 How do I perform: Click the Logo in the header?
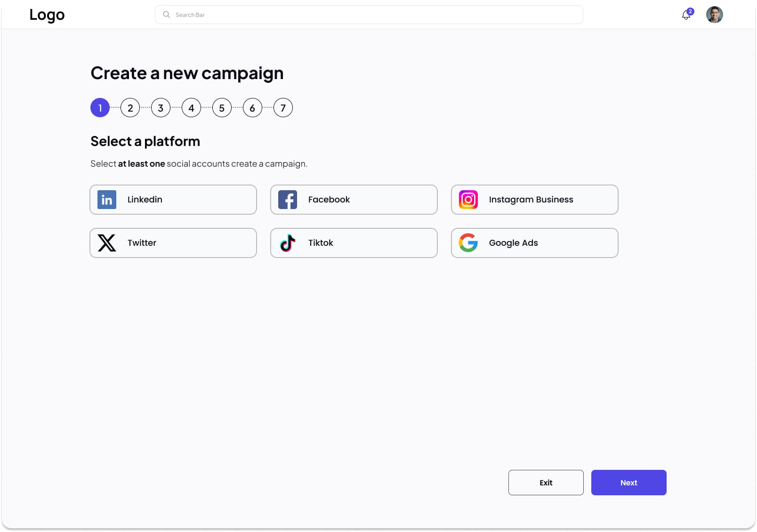point(47,15)
